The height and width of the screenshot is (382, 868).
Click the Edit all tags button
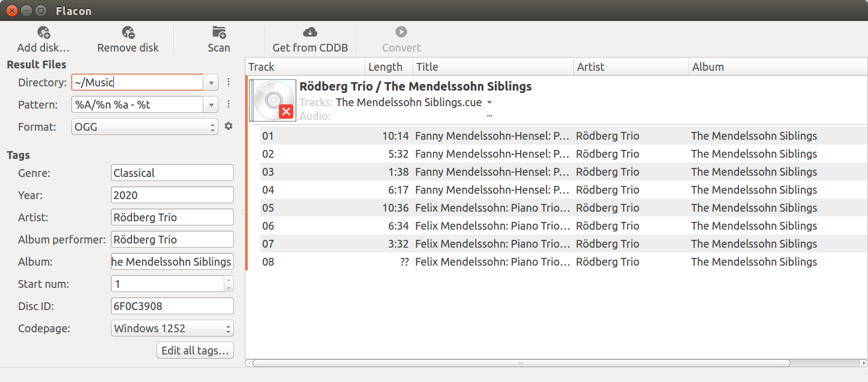click(x=195, y=351)
